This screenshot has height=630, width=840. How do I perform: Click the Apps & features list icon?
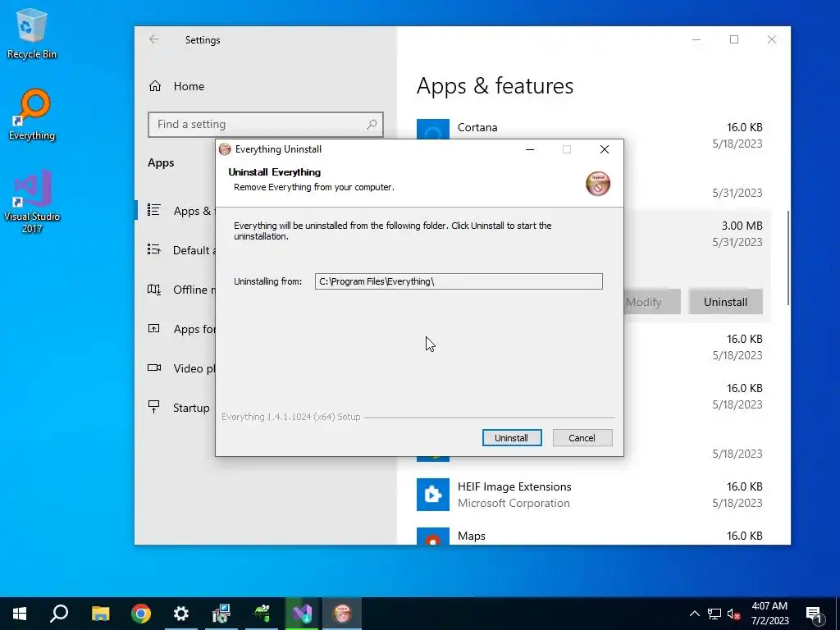pos(153,210)
